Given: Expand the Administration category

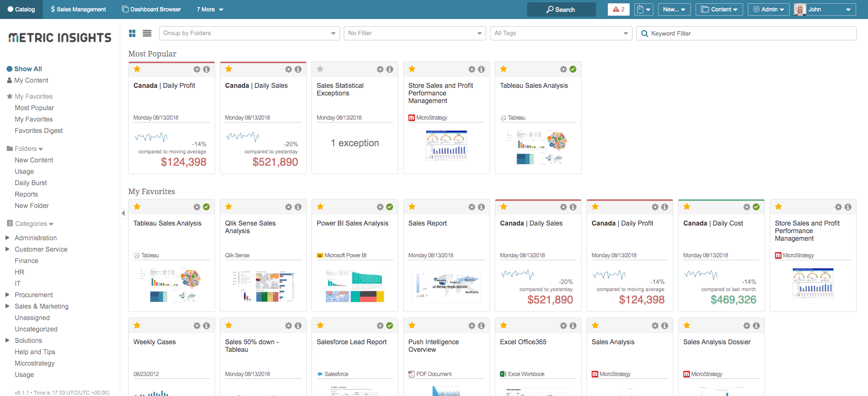Looking at the screenshot, I should click(x=7, y=237).
